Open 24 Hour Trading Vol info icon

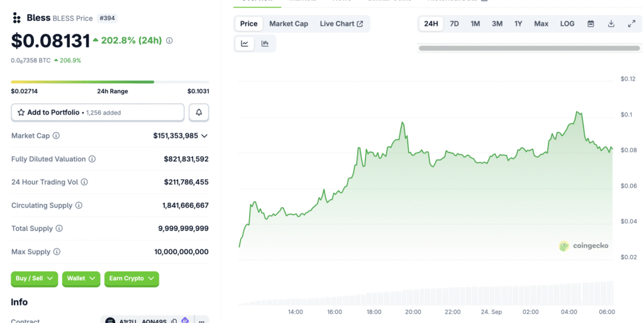point(84,182)
